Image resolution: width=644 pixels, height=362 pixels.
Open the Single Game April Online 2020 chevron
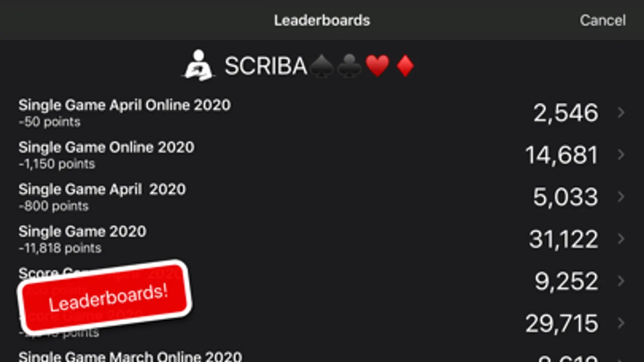tap(621, 113)
